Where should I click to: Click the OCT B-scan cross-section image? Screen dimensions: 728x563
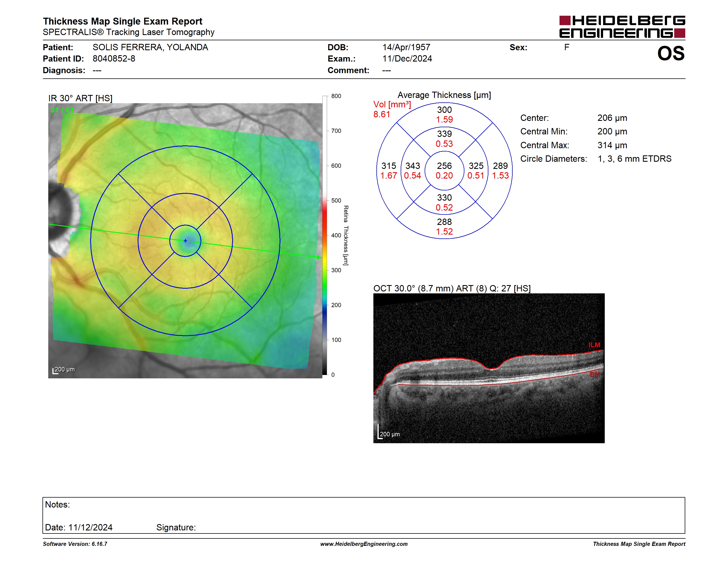(489, 368)
